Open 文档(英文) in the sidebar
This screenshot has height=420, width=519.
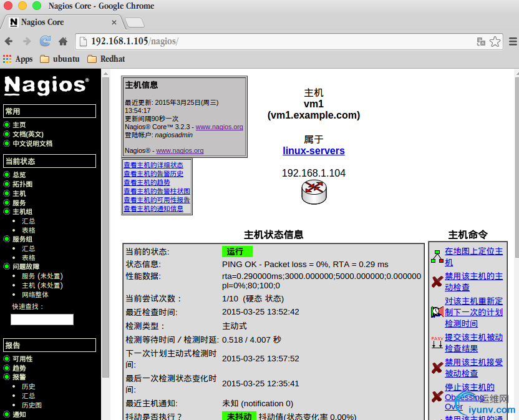(x=28, y=134)
